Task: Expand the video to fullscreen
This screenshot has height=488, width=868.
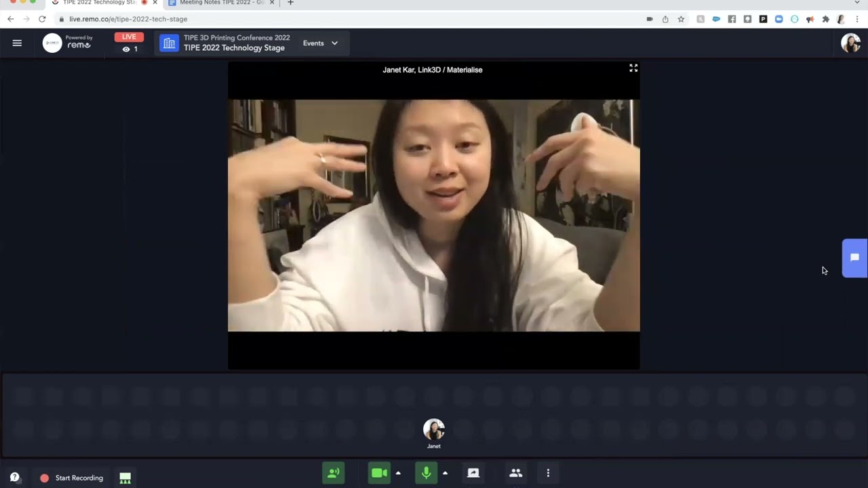Action: pos(633,68)
